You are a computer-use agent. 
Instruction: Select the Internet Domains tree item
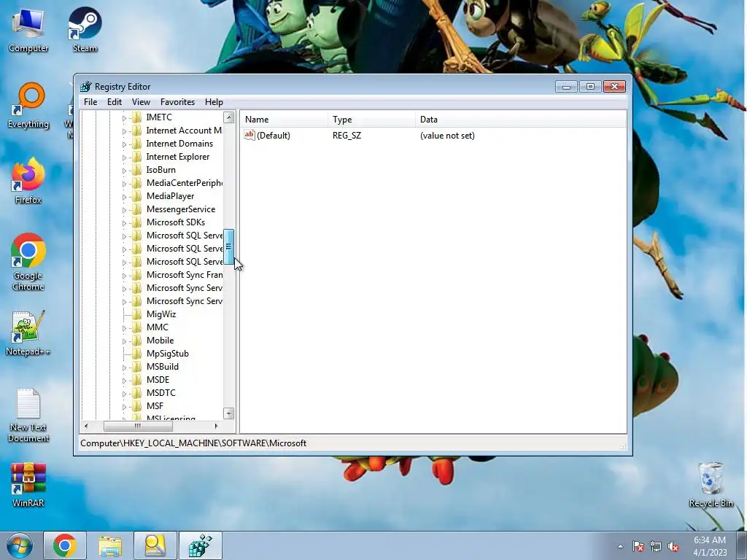[x=179, y=144]
